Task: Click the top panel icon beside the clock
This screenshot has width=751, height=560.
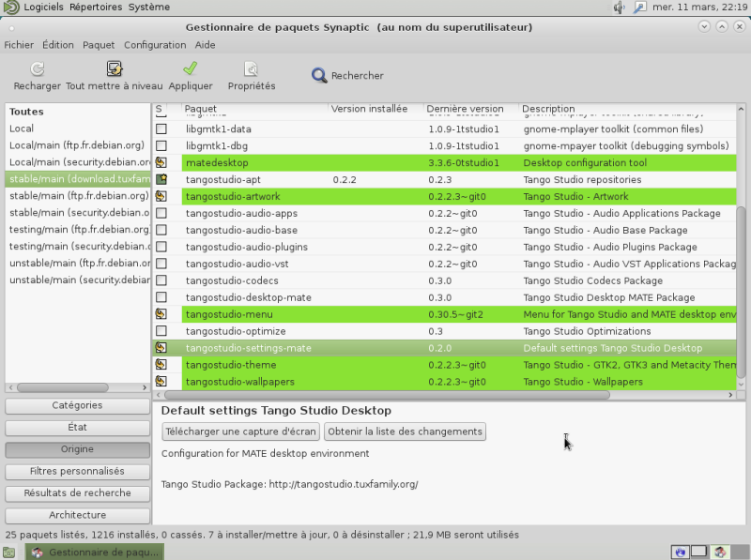Action: [x=640, y=8]
